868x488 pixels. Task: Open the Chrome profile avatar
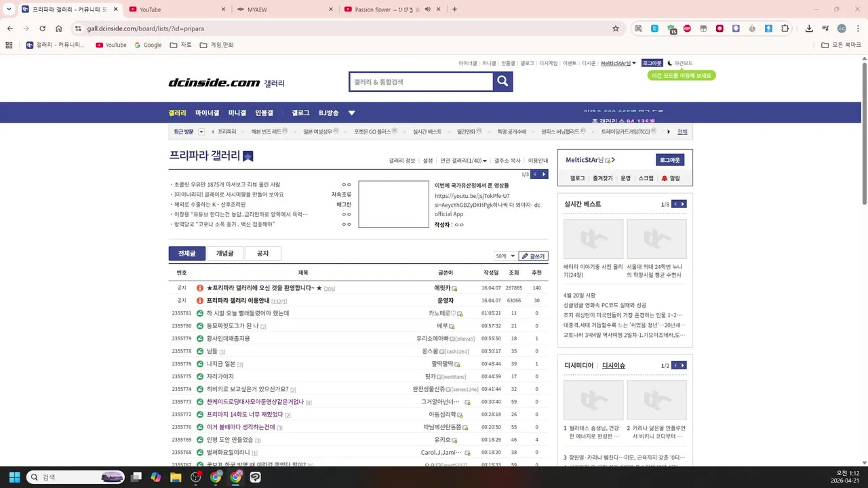(842, 28)
